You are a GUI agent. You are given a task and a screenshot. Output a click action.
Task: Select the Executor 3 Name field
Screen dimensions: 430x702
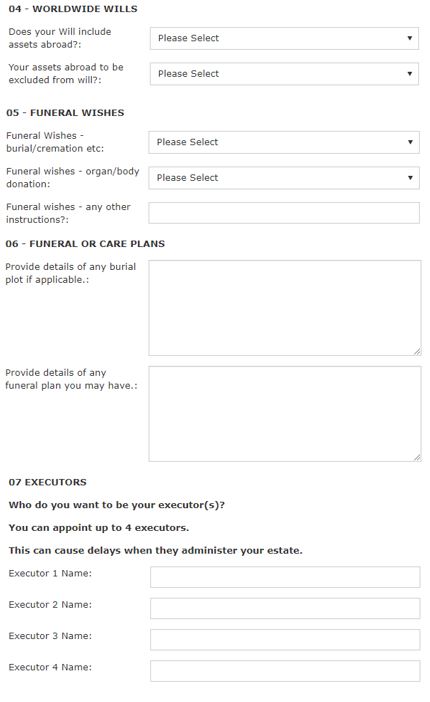point(285,640)
